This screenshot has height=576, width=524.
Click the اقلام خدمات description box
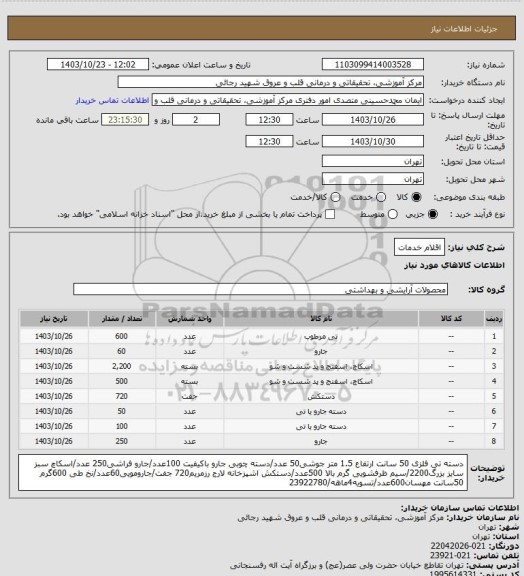pyautogui.click(x=419, y=247)
